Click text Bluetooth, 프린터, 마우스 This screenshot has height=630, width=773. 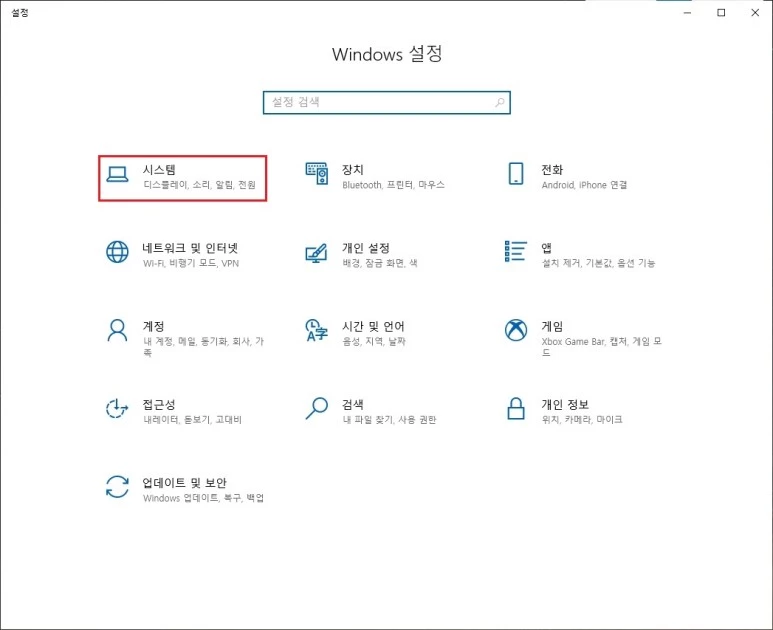[393, 185]
